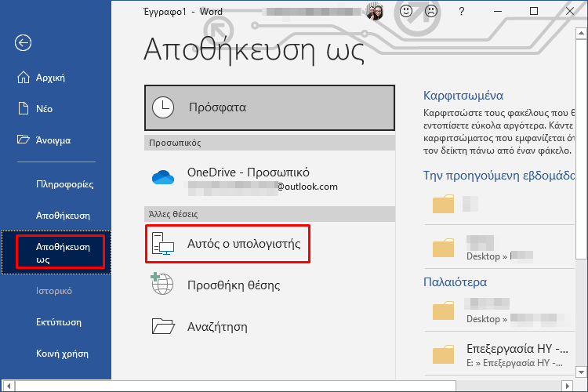588x392 pixels.
Task: Open the Desktop folder under Παλαιότερα
Action: point(499,311)
